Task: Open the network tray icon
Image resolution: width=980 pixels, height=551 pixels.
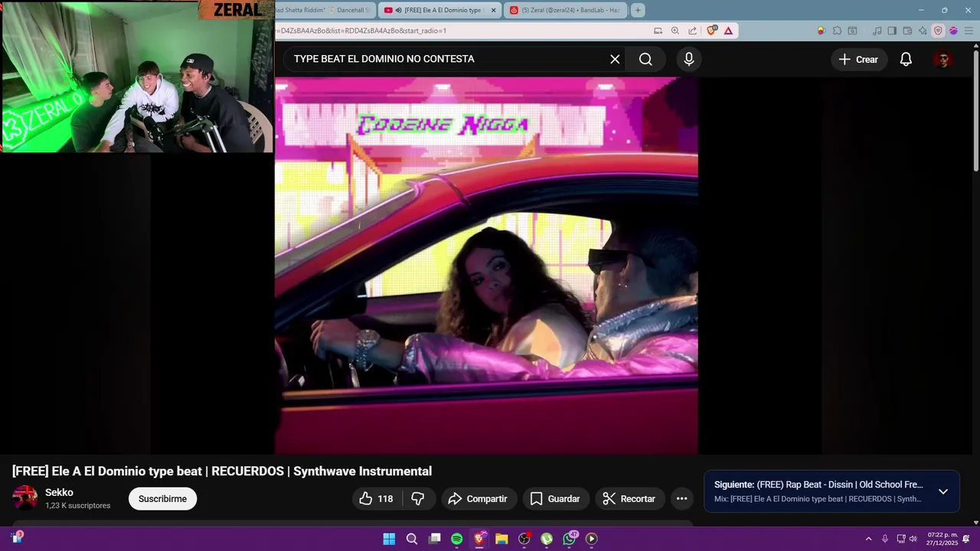Action: [901, 539]
